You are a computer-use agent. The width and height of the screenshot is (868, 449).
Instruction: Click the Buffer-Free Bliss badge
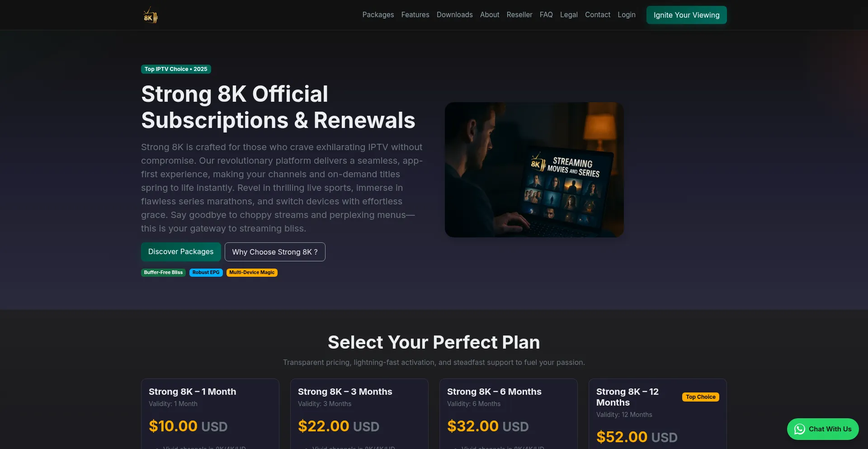pos(163,273)
